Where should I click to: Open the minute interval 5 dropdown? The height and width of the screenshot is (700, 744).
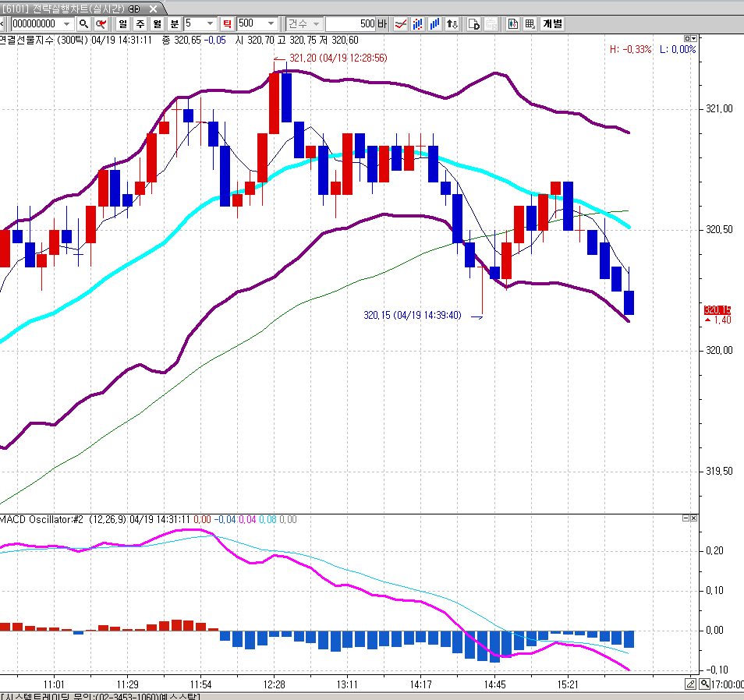210,23
